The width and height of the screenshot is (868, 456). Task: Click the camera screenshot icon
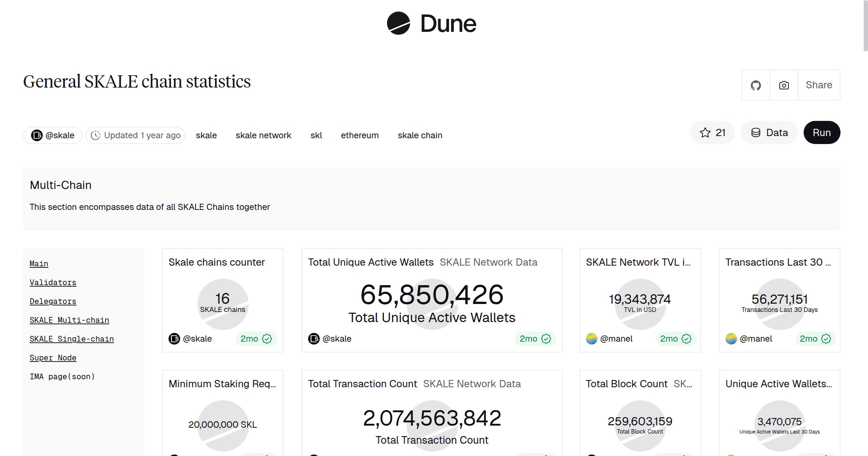click(x=783, y=85)
